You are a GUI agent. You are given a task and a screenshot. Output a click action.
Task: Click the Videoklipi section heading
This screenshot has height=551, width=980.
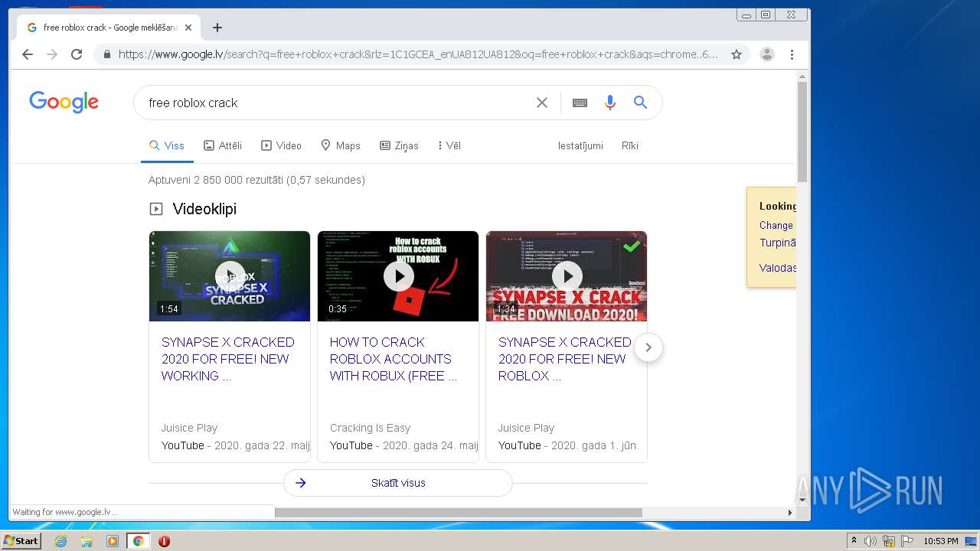[x=204, y=209]
